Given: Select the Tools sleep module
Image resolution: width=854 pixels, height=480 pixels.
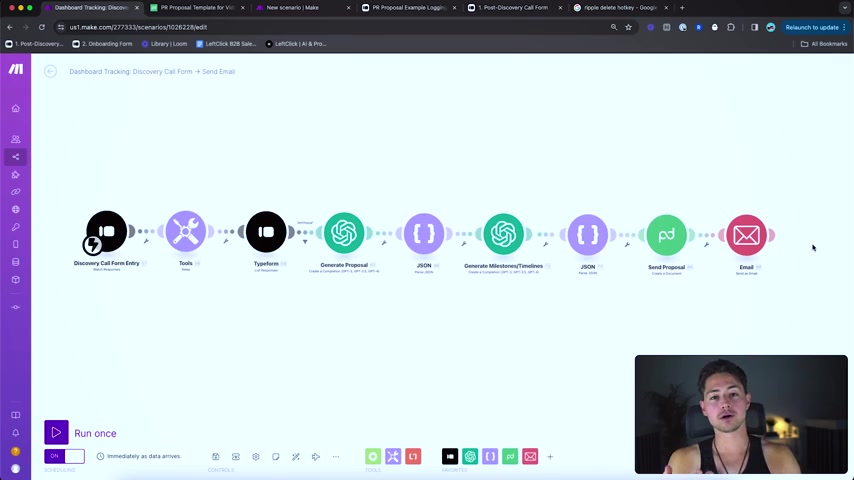Looking at the screenshot, I should click(186, 232).
